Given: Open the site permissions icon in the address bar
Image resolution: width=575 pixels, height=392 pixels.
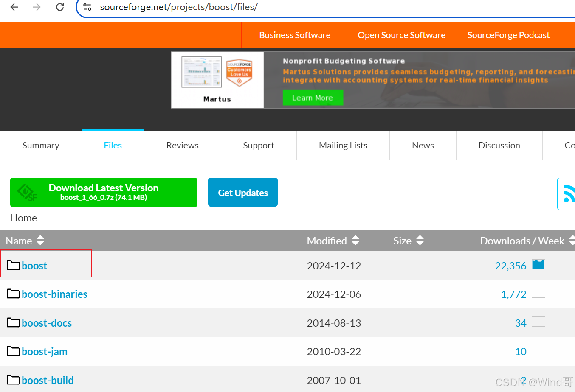Looking at the screenshot, I should [x=87, y=7].
